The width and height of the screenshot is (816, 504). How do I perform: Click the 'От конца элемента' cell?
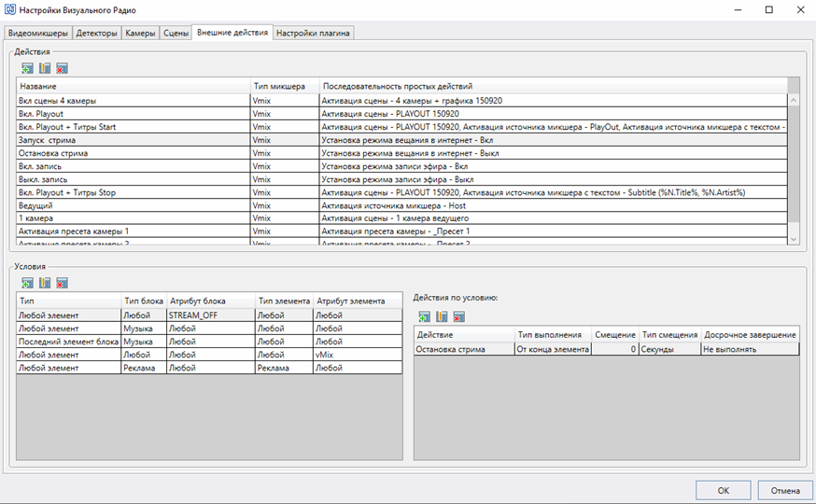pos(553,349)
